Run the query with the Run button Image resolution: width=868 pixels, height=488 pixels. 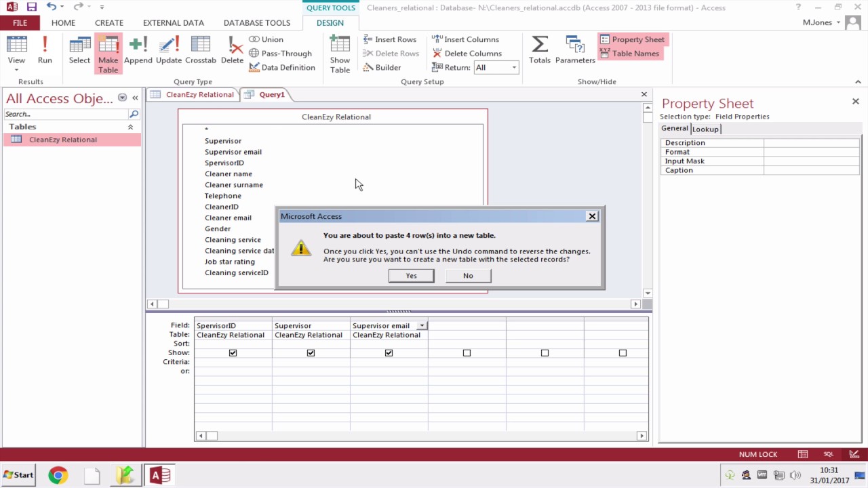[45, 50]
